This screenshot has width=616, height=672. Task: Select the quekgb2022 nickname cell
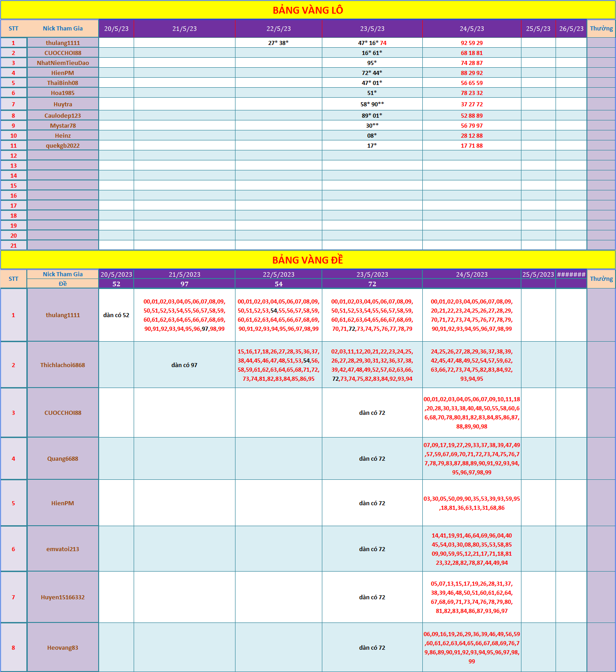[x=63, y=145]
